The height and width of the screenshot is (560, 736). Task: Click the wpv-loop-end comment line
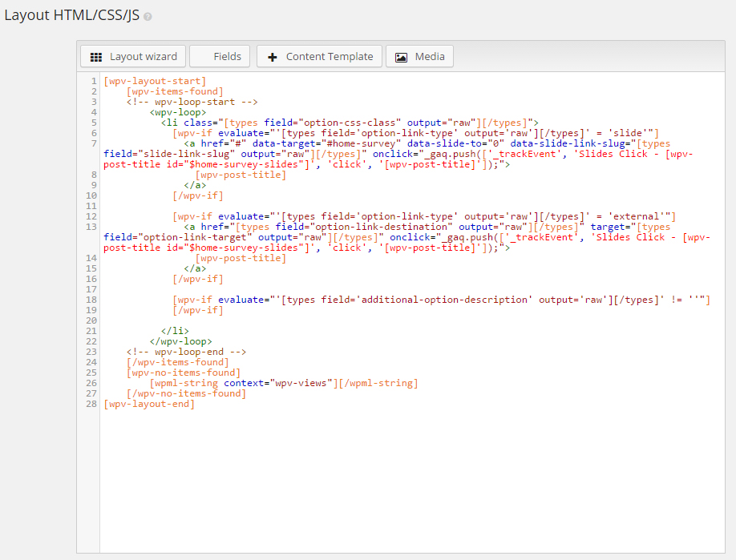coord(186,352)
